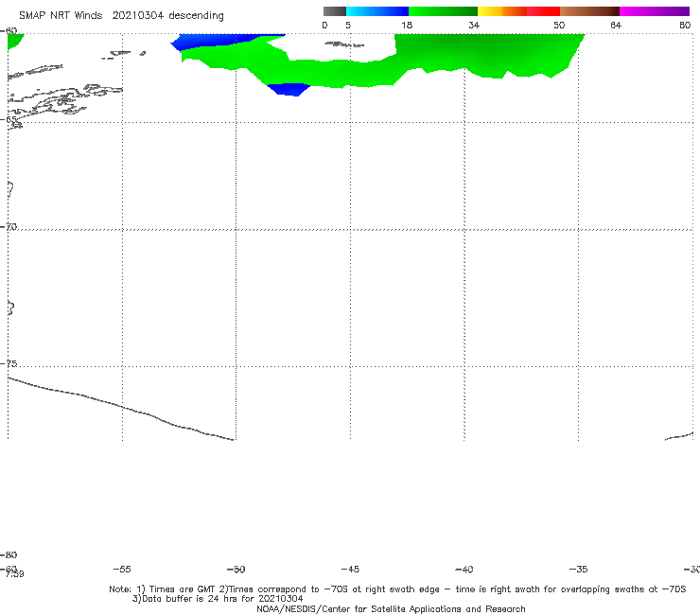Viewport: 700px width, 615px height.
Task: Click the '18' color scale label
Action: pos(407,25)
